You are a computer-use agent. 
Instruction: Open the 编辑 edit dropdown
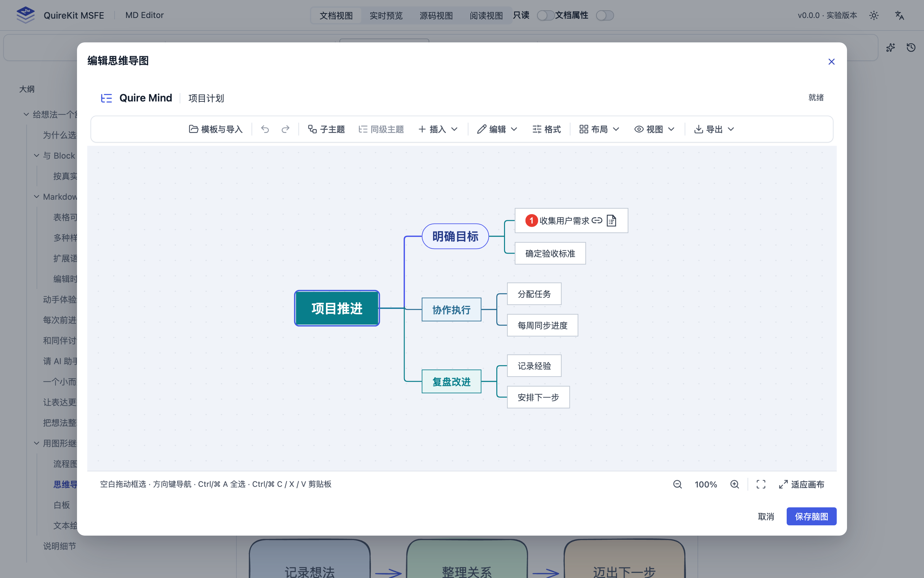497,129
